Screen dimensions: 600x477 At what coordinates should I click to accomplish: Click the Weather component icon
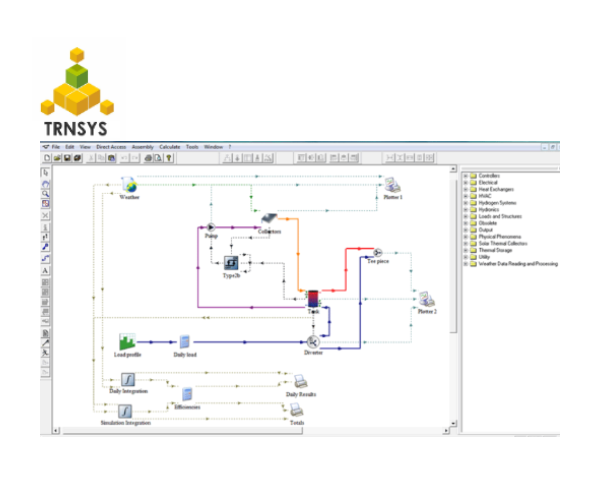click(x=129, y=185)
